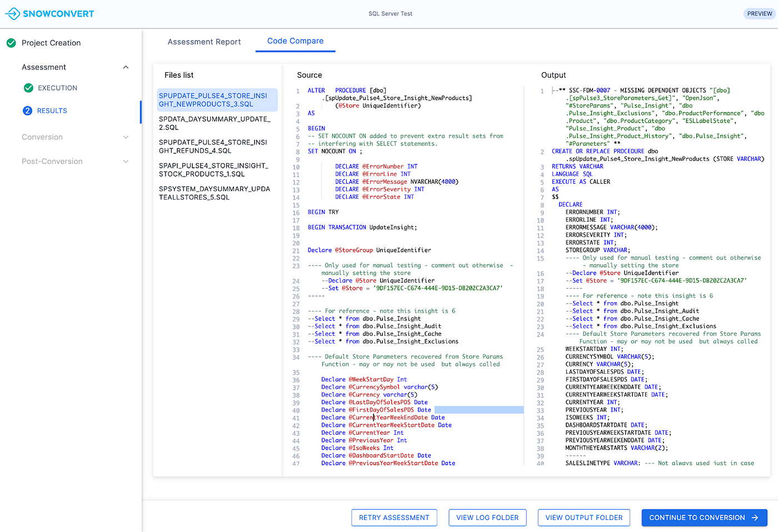Click the SnowConvert logo icon

[12, 13]
